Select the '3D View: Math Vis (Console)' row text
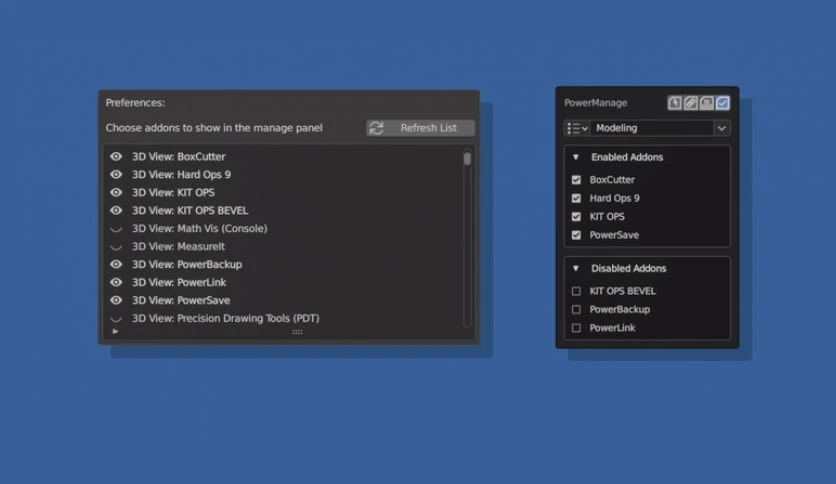Screen dimensions: 836x484 click(199, 229)
